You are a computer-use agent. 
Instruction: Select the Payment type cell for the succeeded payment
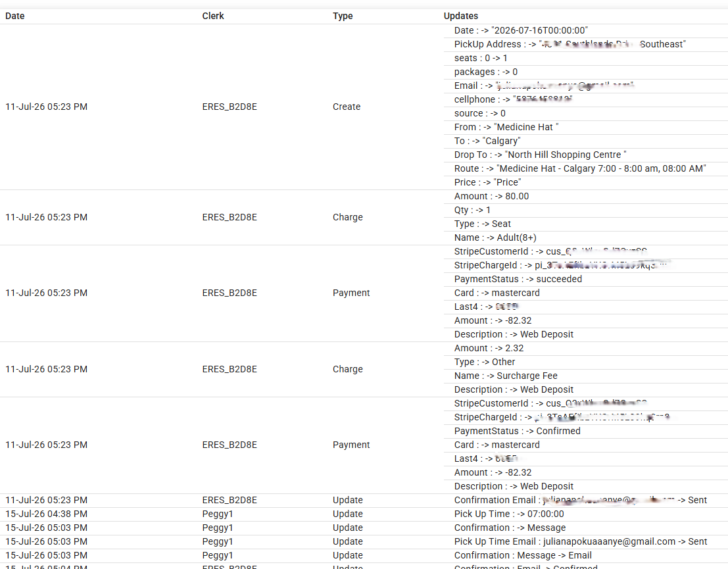coord(351,293)
